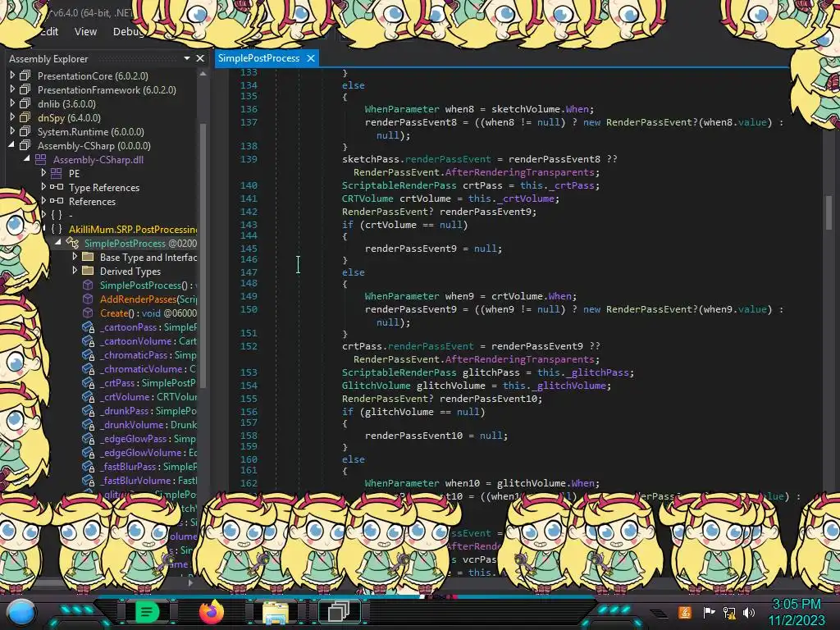Close the SimplePostProcess tab

tap(311, 58)
